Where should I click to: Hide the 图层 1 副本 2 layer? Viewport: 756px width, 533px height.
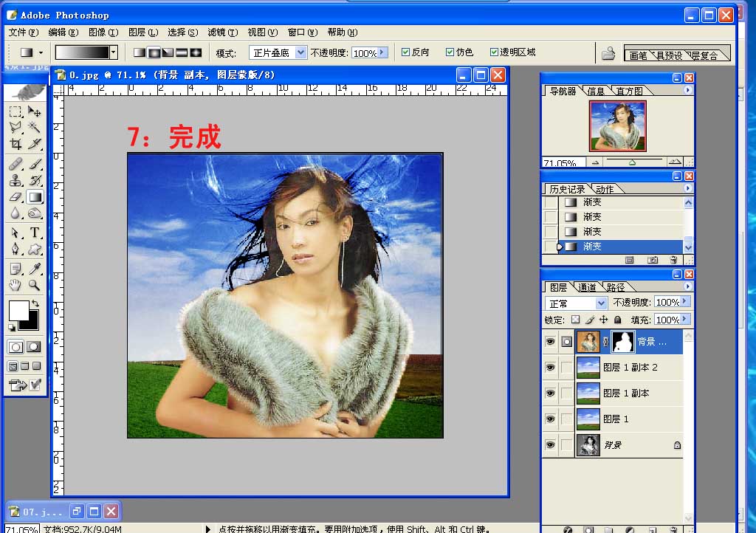pos(549,367)
